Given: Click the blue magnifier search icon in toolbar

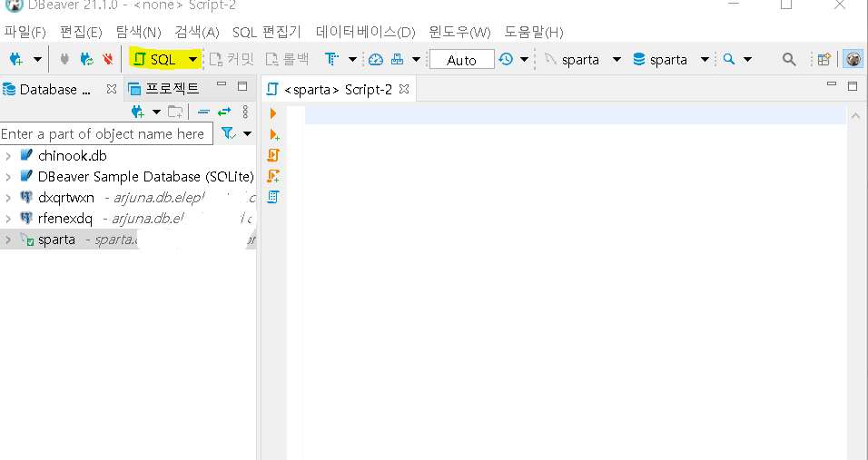Looking at the screenshot, I should (729, 59).
